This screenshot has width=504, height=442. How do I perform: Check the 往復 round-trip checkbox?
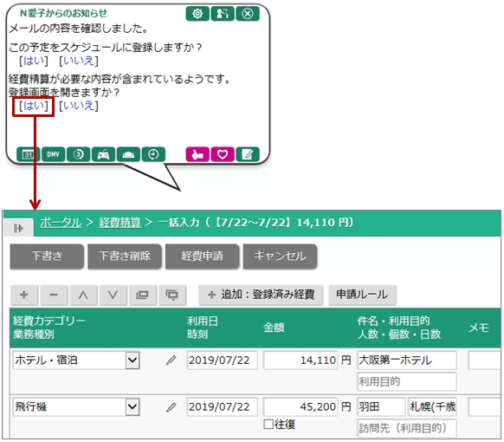pos(268,424)
